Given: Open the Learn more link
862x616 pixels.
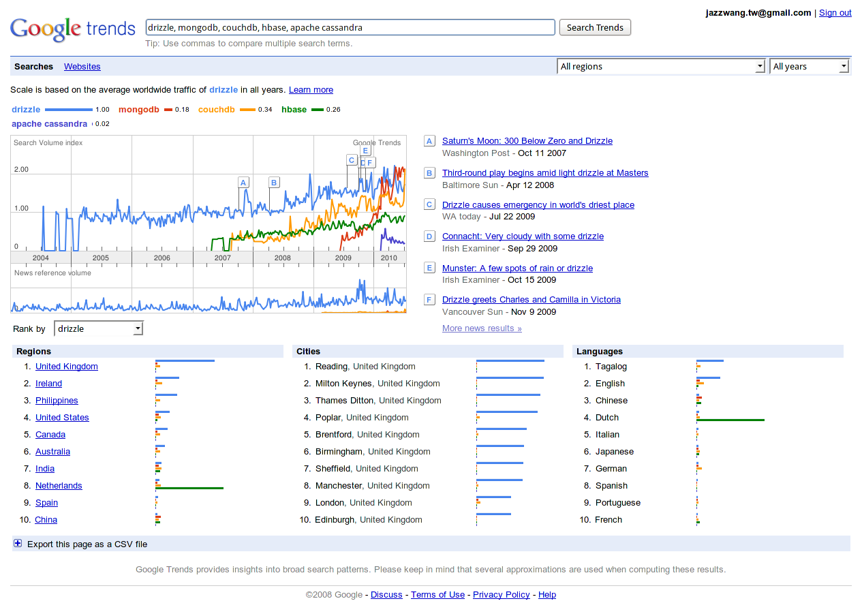Looking at the screenshot, I should click(311, 89).
